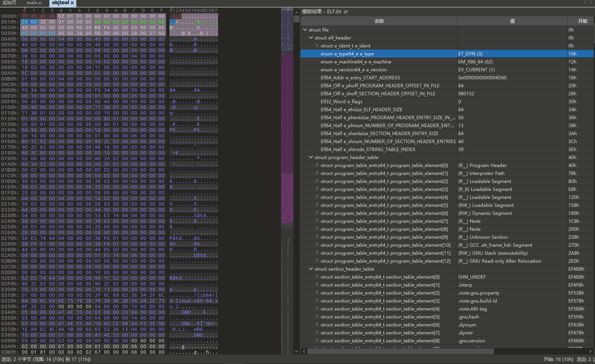Select e_shtrndx_STRING_TABLE_INDEX row
Viewport: 595px width, 364px height.
pyautogui.click(x=447, y=150)
